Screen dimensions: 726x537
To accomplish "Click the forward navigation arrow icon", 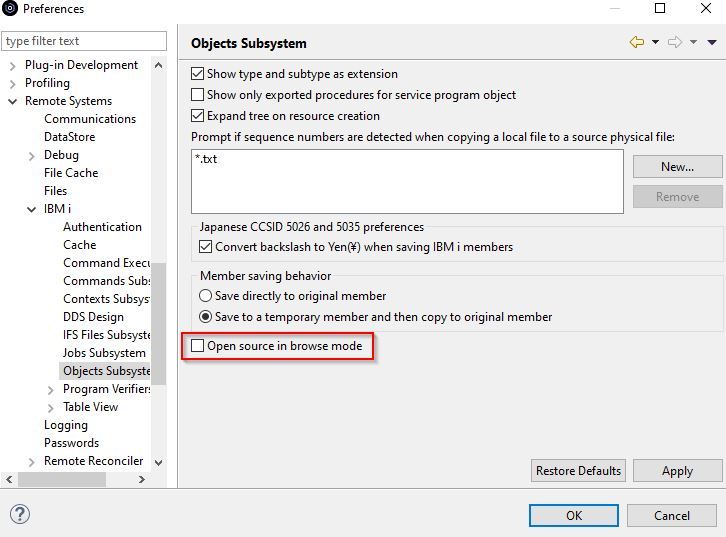I will (x=674, y=43).
